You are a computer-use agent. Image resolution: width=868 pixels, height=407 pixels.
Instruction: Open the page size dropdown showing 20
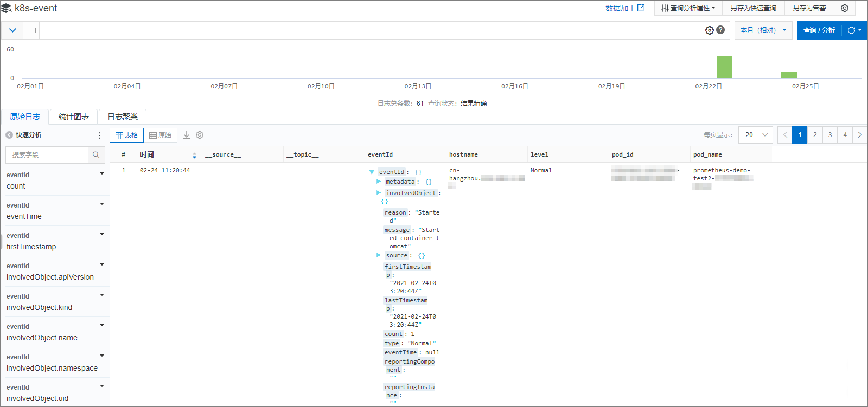pos(756,135)
